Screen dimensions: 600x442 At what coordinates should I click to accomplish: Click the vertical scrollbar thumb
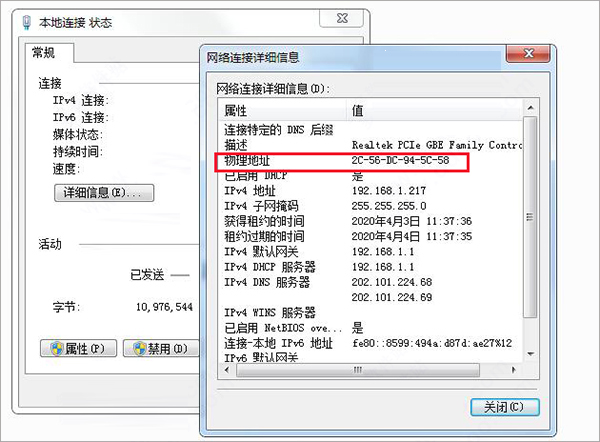tap(530, 217)
